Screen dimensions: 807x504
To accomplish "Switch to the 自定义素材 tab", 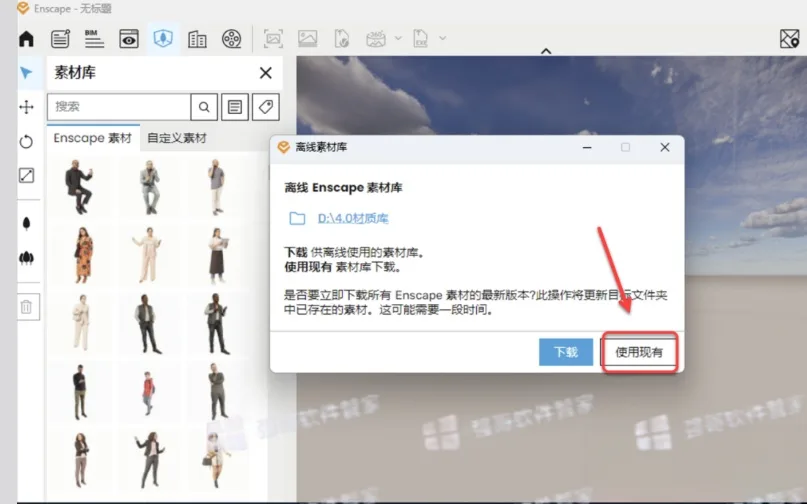I will (x=177, y=138).
